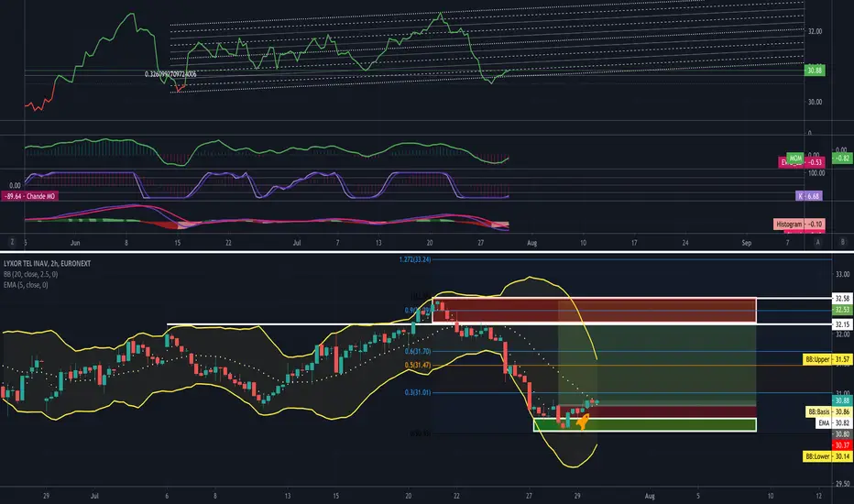
Task: Open the EMA (5, close, 0) indicator legend
Action: (x=26, y=285)
